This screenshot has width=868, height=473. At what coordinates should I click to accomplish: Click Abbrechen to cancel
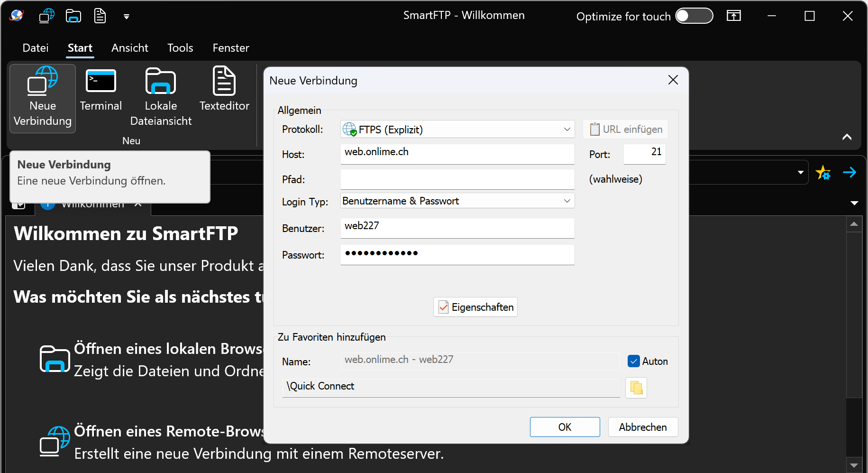tap(643, 427)
